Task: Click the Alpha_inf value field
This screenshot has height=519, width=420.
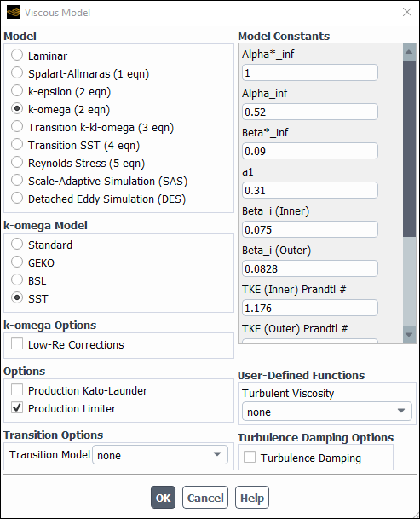Action: pos(310,112)
